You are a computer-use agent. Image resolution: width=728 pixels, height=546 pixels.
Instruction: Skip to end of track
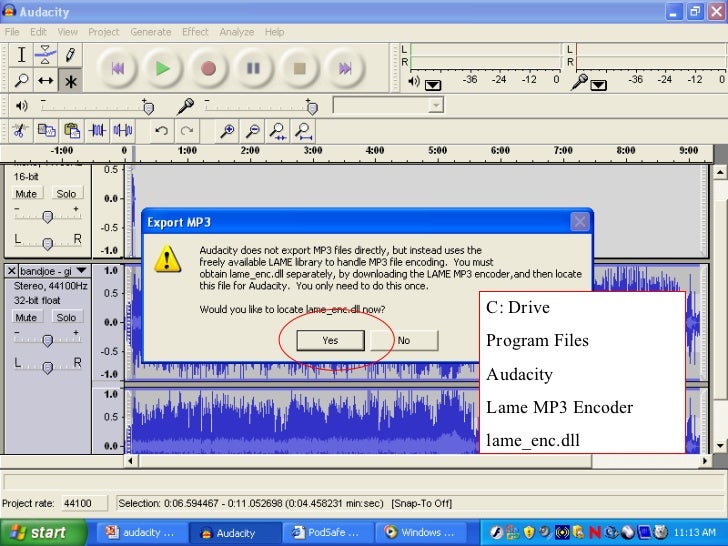[x=344, y=69]
